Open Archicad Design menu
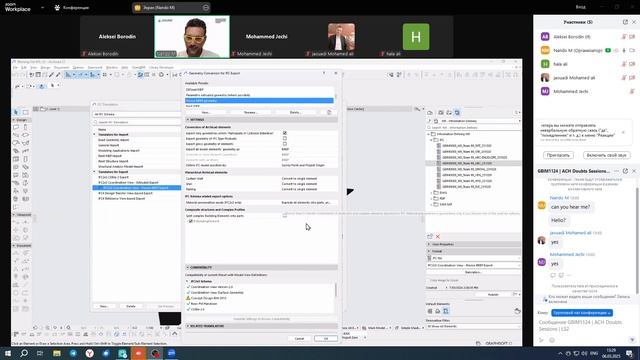Screen dimensions: 640x360 point(46,67)
